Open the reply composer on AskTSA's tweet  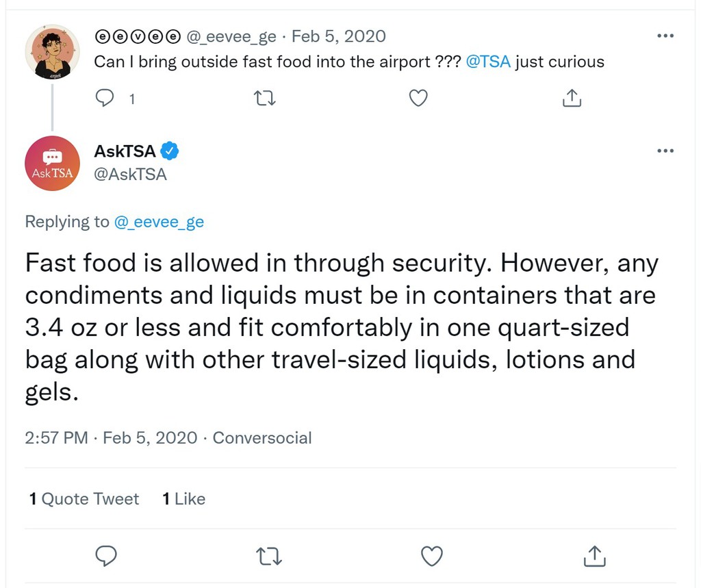tap(106, 556)
